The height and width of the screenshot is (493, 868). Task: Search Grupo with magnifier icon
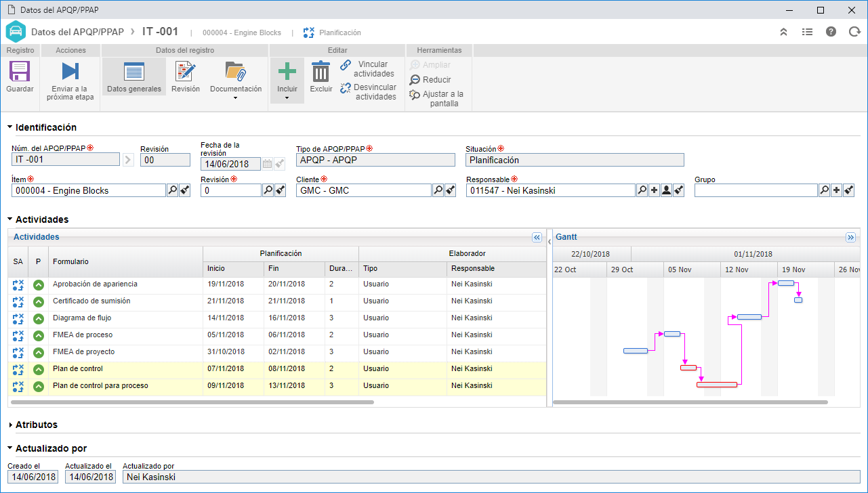[824, 191]
